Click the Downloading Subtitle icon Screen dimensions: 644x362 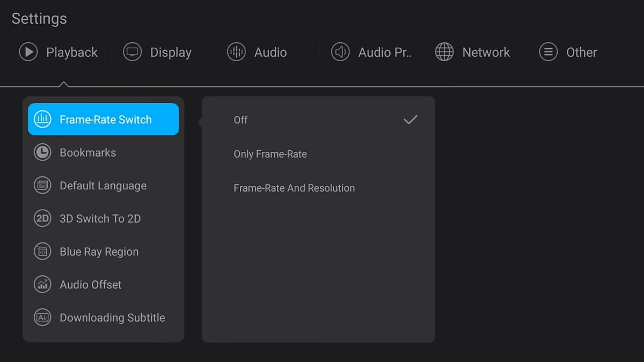(x=42, y=317)
